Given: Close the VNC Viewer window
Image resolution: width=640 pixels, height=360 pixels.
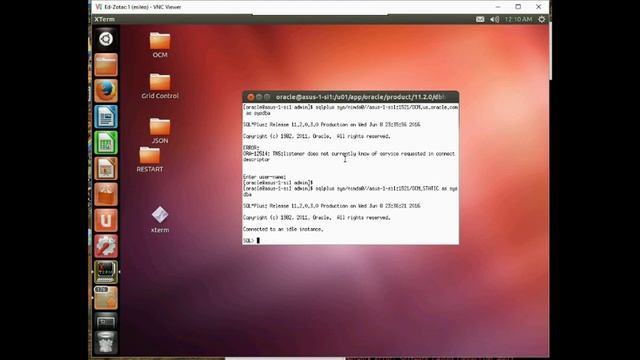Looking at the screenshot, I should point(538,7).
